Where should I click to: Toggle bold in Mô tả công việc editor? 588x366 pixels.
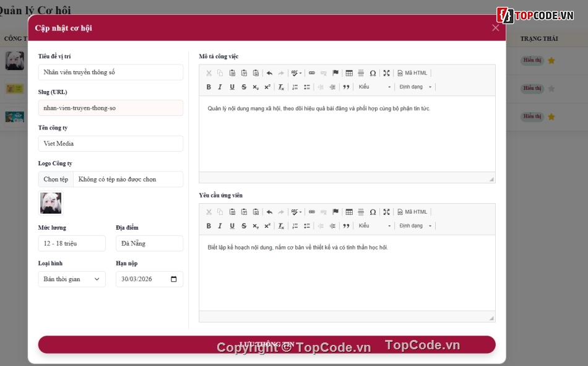coord(209,87)
